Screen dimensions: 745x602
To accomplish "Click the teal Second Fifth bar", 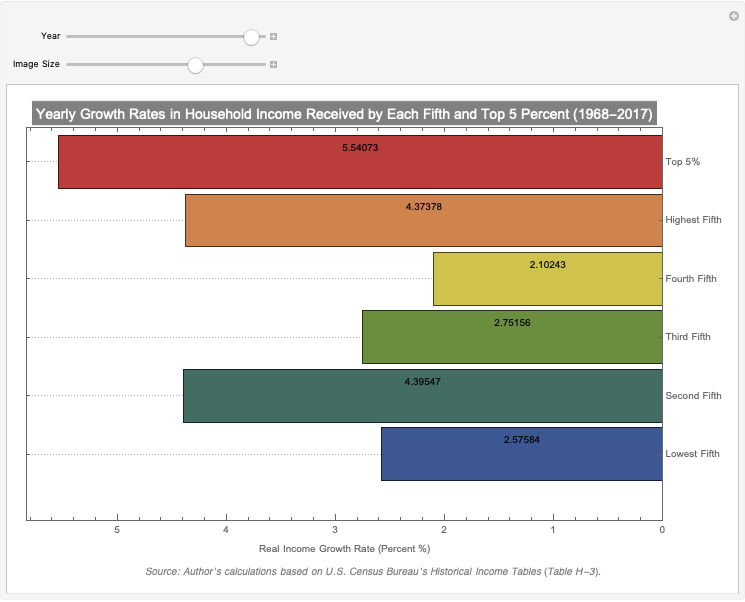I will point(423,396).
